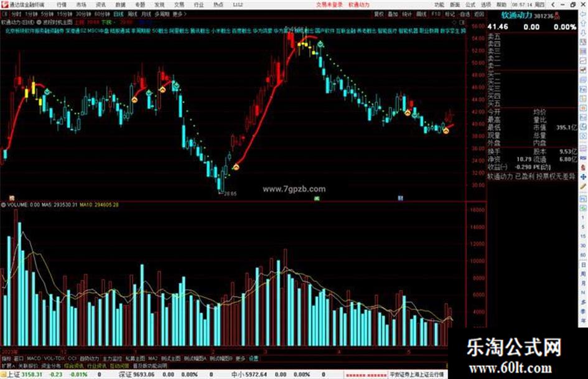588x379 pixels.
Task: Open the 数据 menu
Action: 120,5
